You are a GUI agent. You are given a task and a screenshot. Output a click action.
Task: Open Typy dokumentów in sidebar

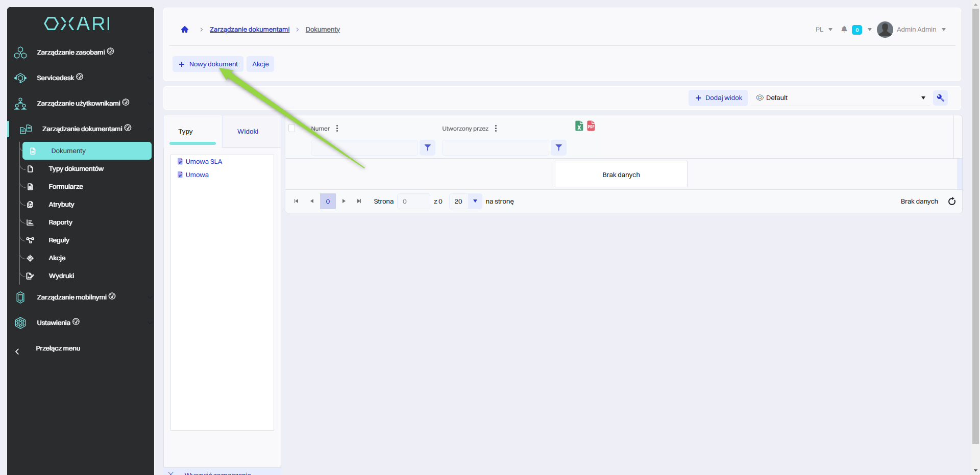click(x=76, y=169)
